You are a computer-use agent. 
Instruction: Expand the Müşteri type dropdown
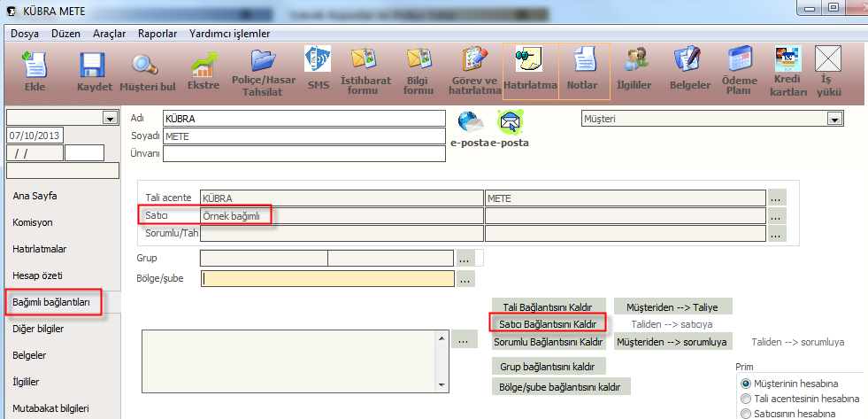pyautogui.click(x=833, y=119)
